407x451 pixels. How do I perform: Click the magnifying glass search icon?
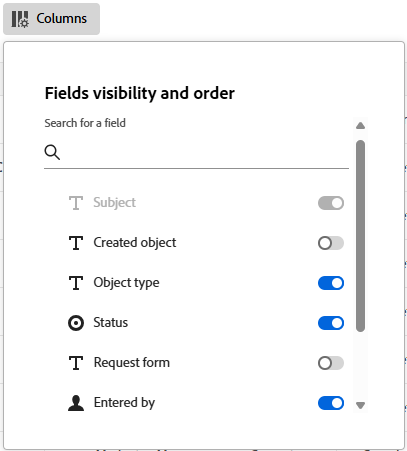coord(52,152)
